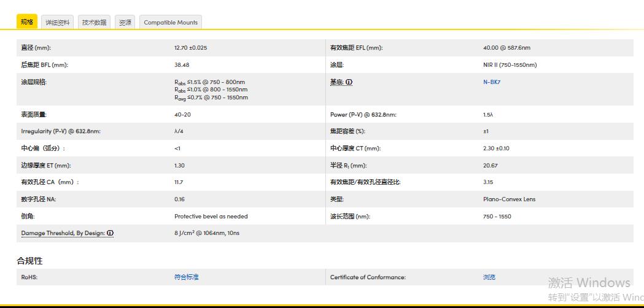644x308 pixels.
Task: Click the Certificate of Conformance label
Action: click(368, 277)
